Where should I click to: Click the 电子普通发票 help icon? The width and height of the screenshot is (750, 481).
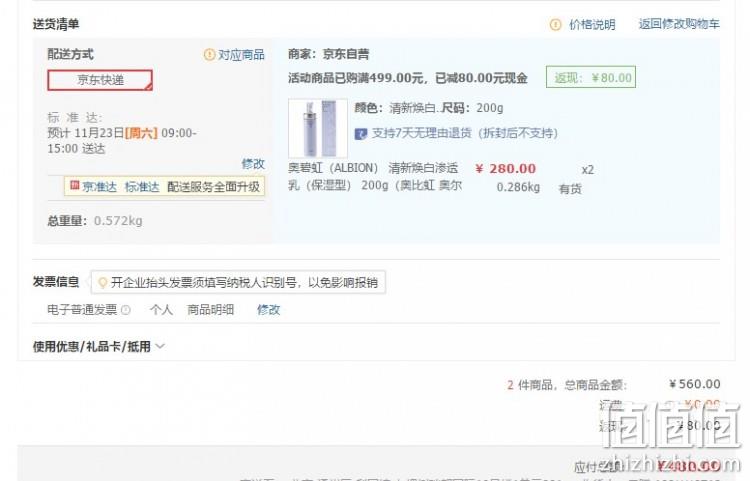[x=126, y=310]
